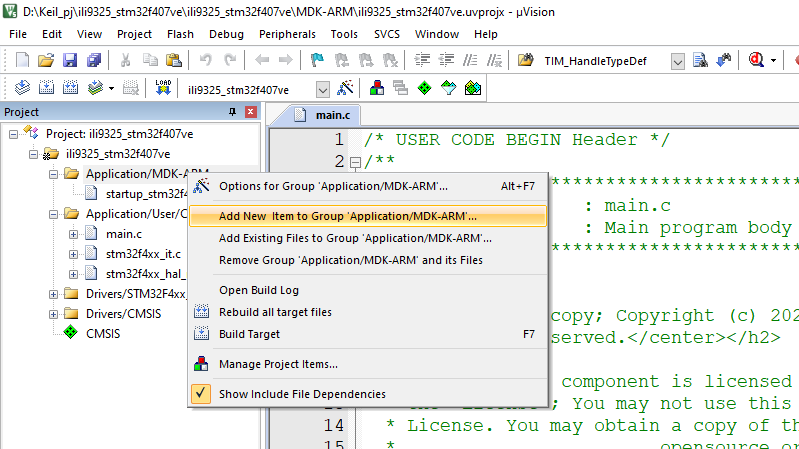The height and width of the screenshot is (449, 799).
Task: Open the Pack Installer icon
Action: (x=473, y=88)
